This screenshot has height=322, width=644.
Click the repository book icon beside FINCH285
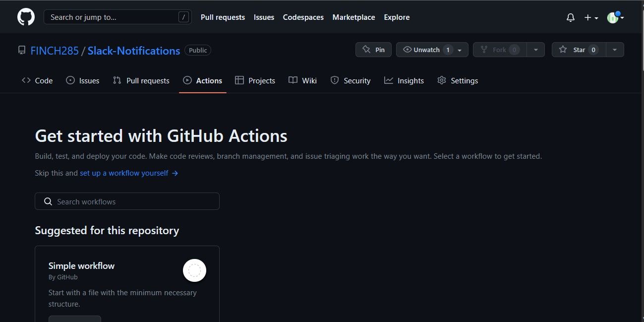[x=21, y=50]
